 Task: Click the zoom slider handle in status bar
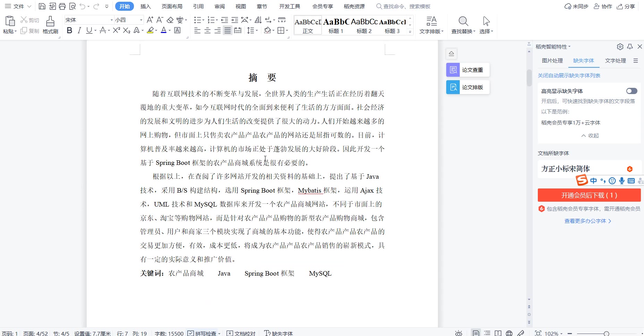(x=606, y=333)
